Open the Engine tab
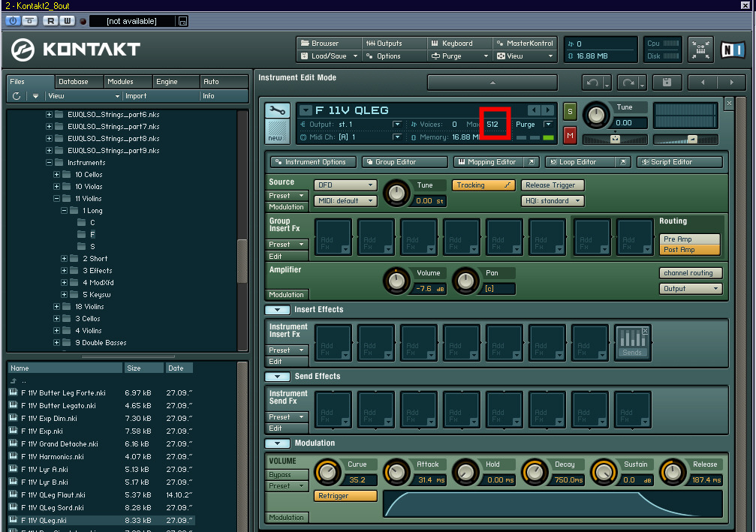Image resolution: width=756 pixels, height=532 pixels. (x=167, y=82)
